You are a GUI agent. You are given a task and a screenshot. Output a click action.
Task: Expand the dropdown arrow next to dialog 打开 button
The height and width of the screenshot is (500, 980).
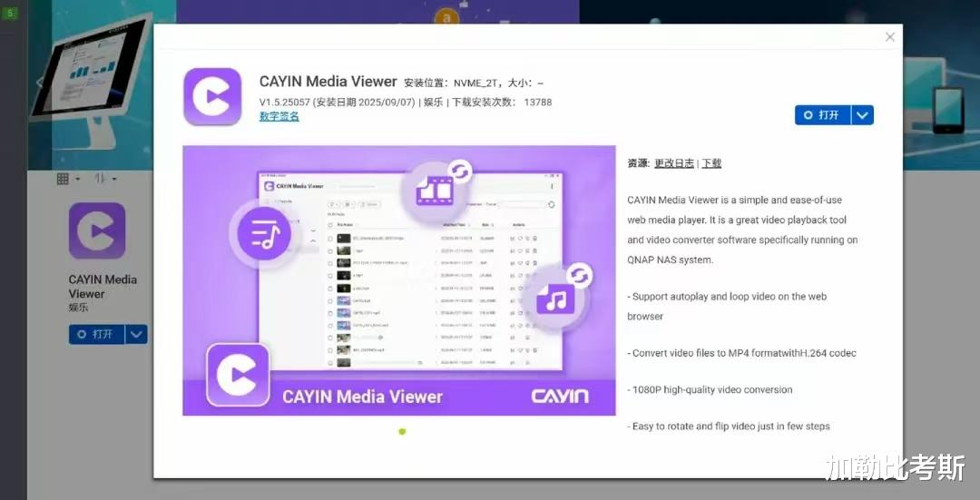[863, 115]
